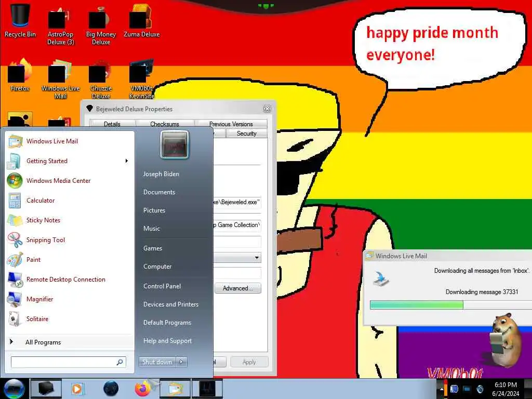The width and height of the screenshot is (532, 399).
Task: Open Documents from Start menu
Action: [x=159, y=192]
